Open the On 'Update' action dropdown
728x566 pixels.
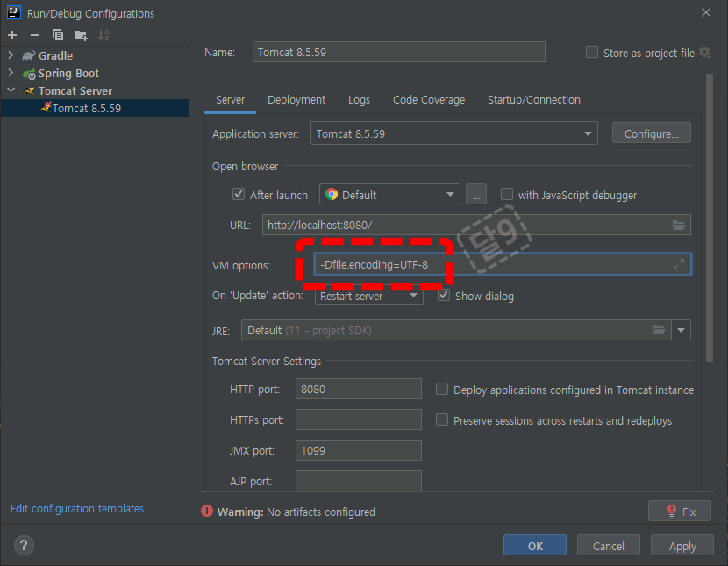click(x=368, y=297)
